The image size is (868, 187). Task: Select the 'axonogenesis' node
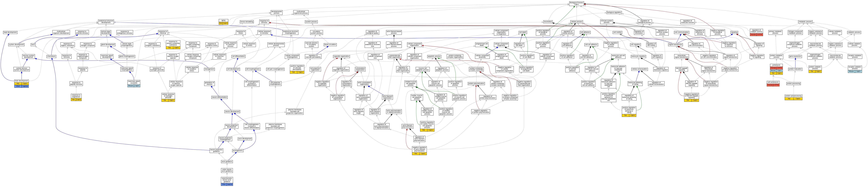(238, 151)
